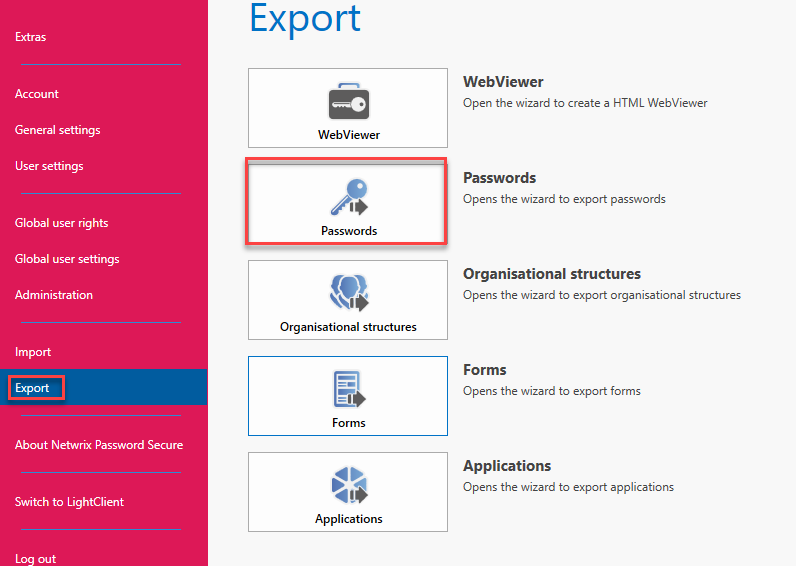Open Extras in the sidebar

coord(30,37)
